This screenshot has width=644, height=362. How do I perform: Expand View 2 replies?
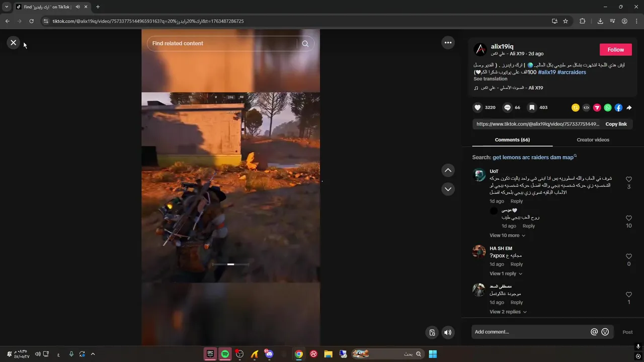pyautogui.click(x=508, y=312)
